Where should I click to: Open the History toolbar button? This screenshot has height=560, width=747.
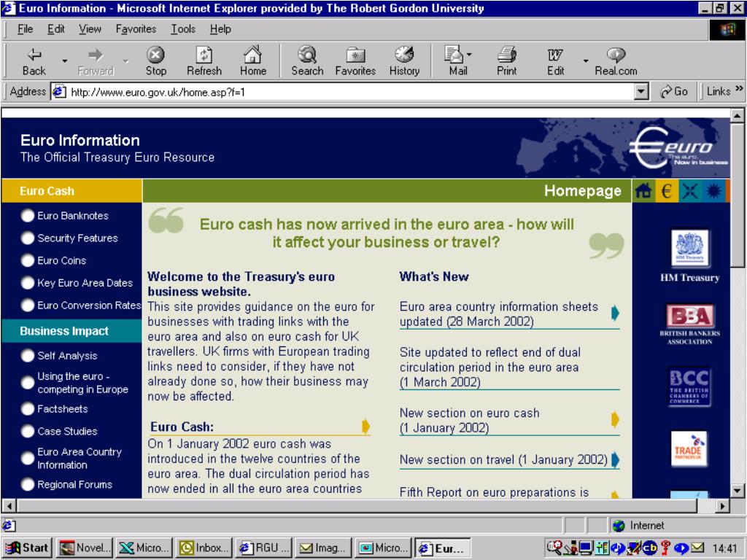[404, 61]
